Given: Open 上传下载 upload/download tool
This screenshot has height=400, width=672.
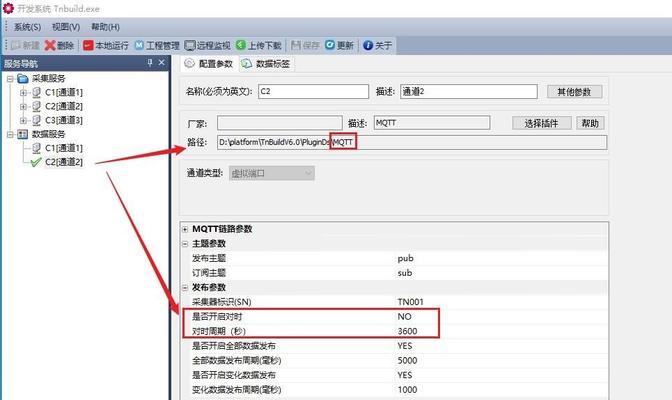Looking at the screenshot, I should [258, 45].
